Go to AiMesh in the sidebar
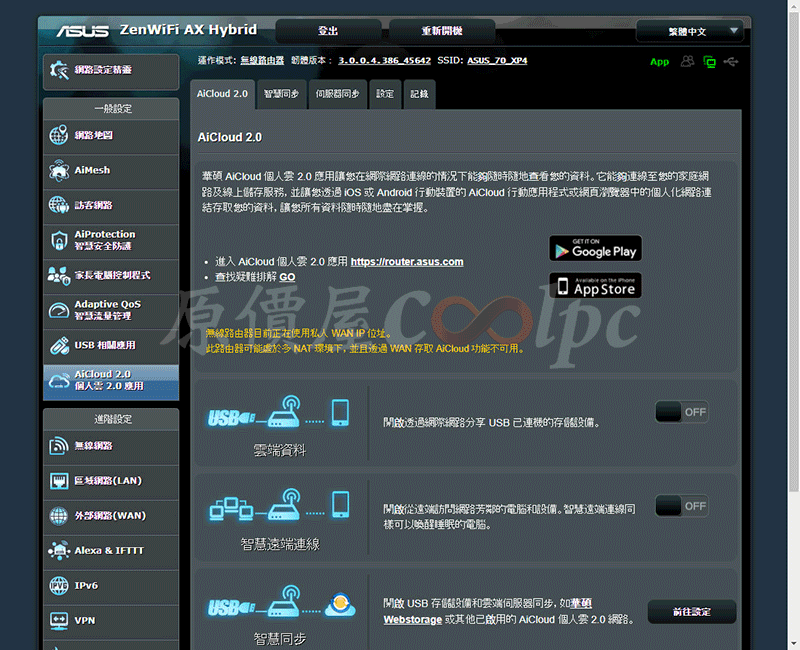800x650 pixels. click(x=111, y=170)
